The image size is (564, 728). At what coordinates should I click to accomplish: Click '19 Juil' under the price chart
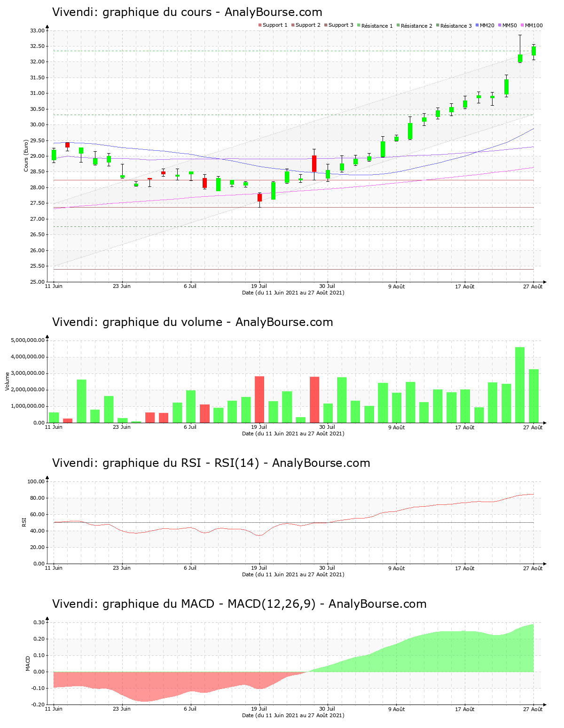259,286
